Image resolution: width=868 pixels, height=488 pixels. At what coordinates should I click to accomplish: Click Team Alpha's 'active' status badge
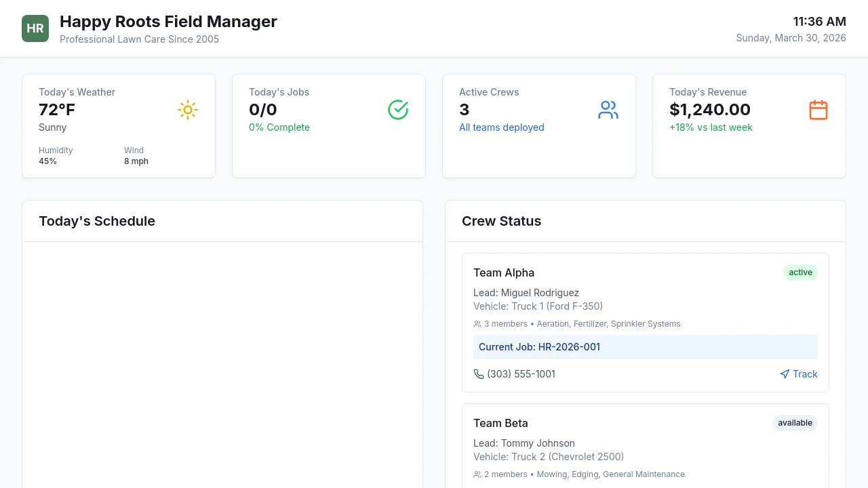pyautogui.click(x=800, y=272)
